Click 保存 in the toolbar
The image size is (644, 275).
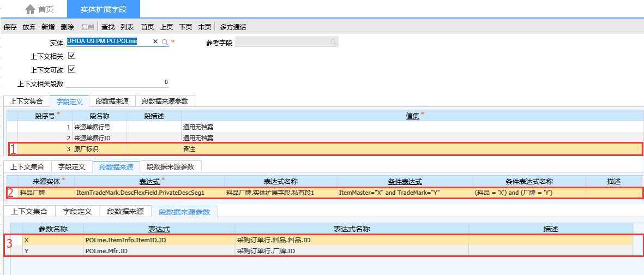10,27
